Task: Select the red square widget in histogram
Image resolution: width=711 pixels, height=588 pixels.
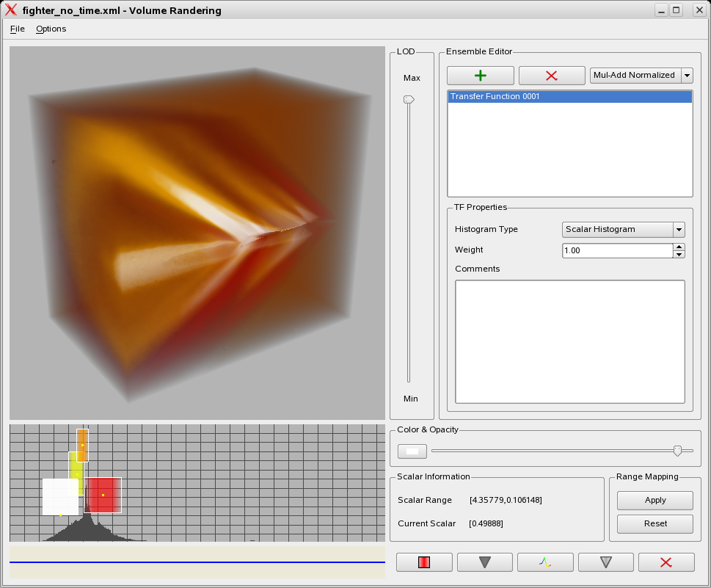Action: click(x=103, y=495)
